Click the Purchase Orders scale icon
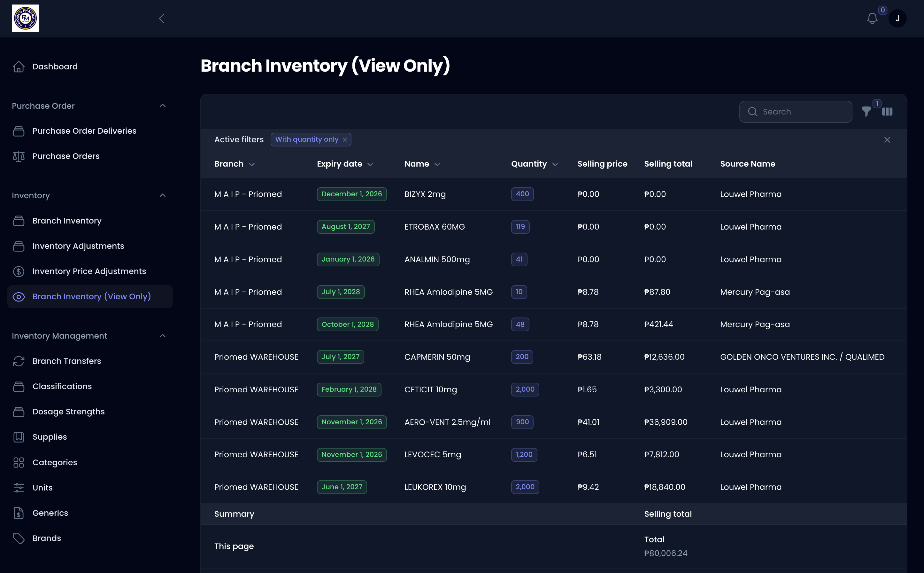The image size is (924, 573). tap(19, 156)
